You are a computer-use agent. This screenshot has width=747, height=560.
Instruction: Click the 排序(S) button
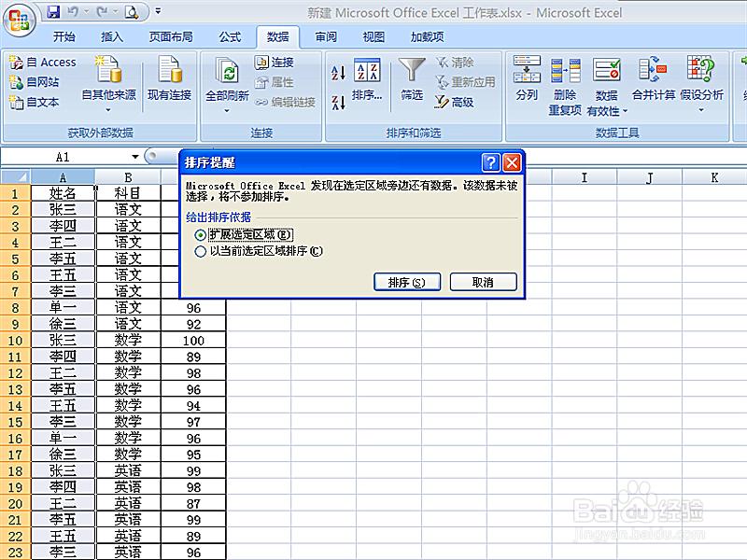(x=407, y=282)
